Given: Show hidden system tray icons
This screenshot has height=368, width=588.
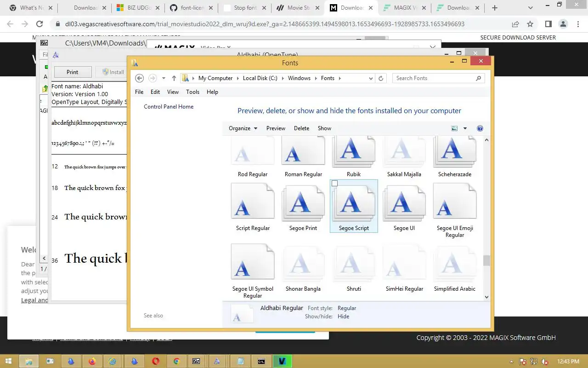Looking at the screenshot, I should (512, 362).
